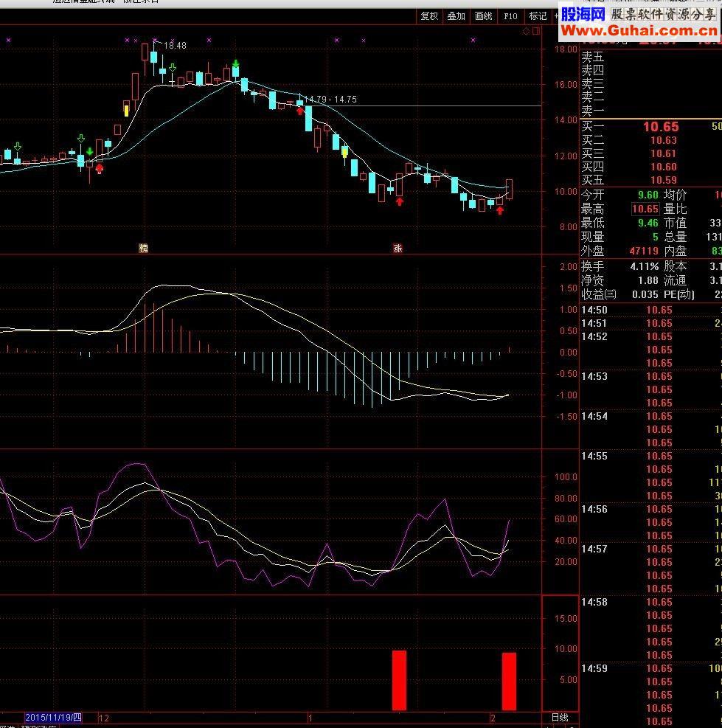
Task: Select the 买五 bid row at 10.59
Action: 651,180
